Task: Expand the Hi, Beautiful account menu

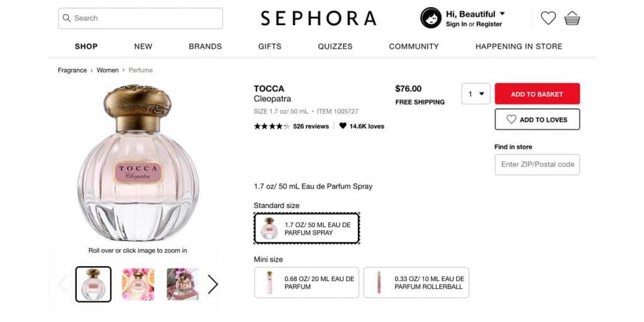Action: [502, 13]
